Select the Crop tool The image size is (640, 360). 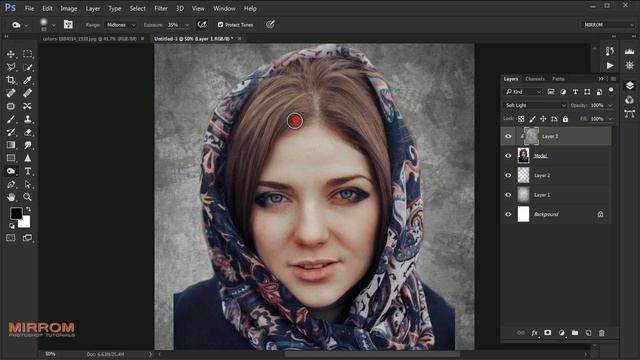[11, 80]
